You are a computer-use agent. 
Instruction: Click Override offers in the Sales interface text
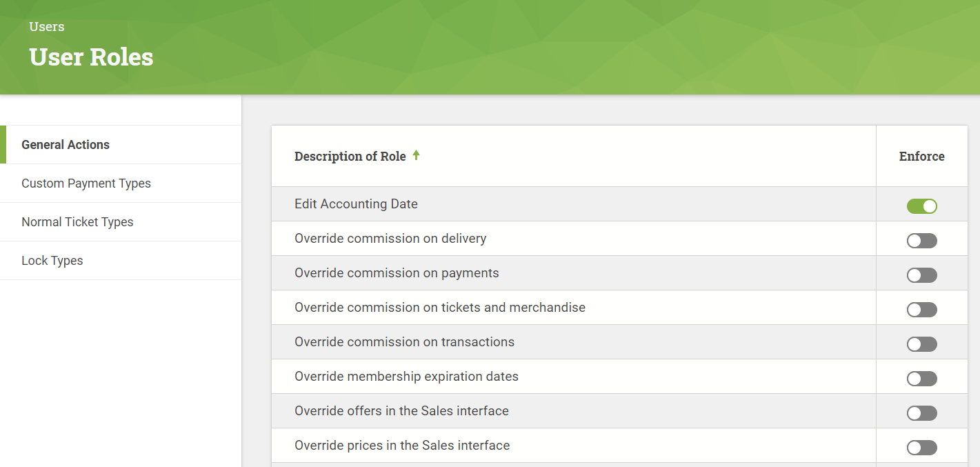pos(401,411)
